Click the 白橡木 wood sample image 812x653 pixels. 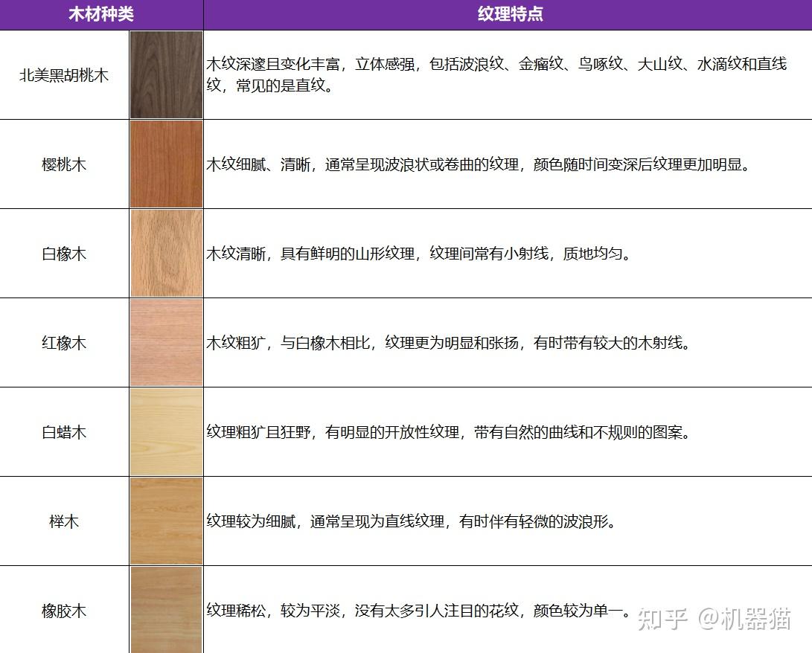point(166,253)
